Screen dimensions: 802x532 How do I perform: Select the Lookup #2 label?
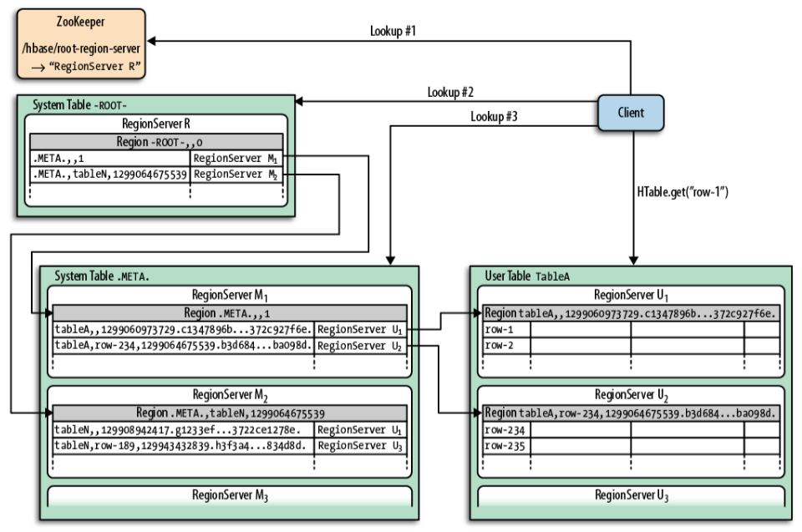click(450, 92)
